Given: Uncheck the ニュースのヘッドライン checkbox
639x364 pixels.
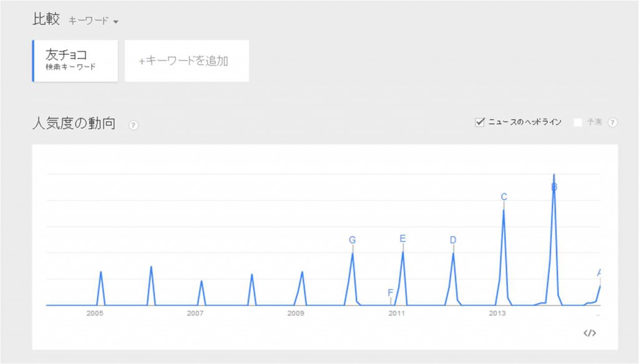Looking at the screenshot, I should click(480, 122).
